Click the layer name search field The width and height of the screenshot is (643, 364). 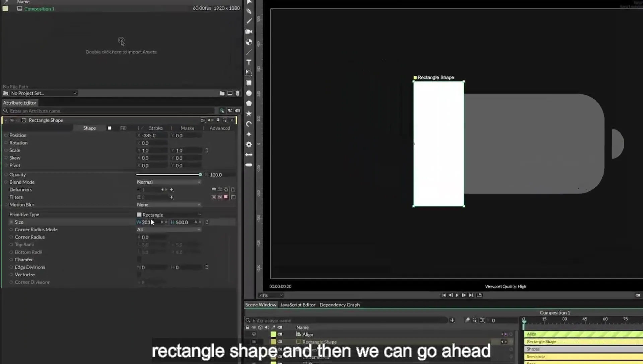[x=347, y=321]
